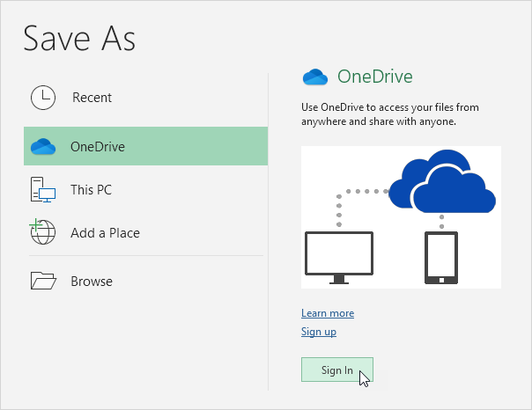Click the Save As page title
This screenshot has width=532, height=410.
pos(79,39)
